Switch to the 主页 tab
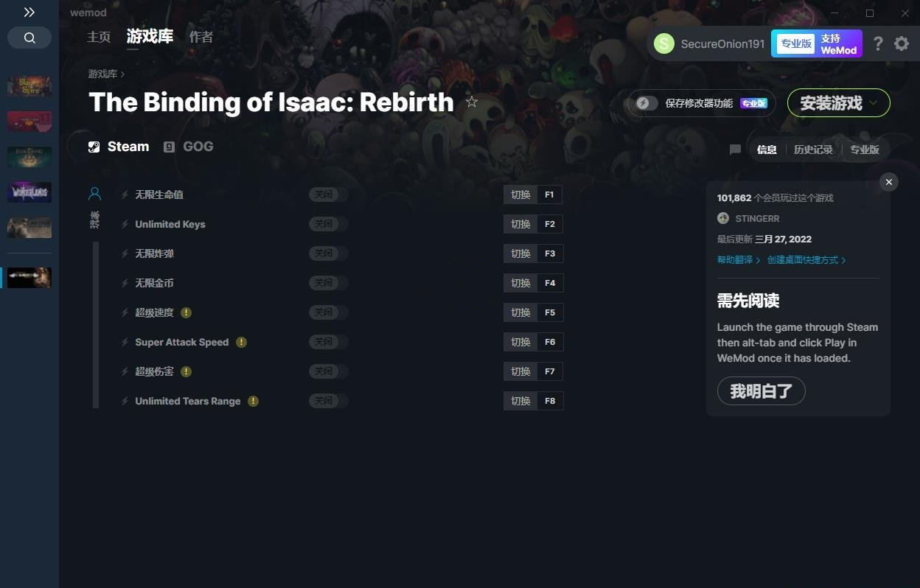 99,37
